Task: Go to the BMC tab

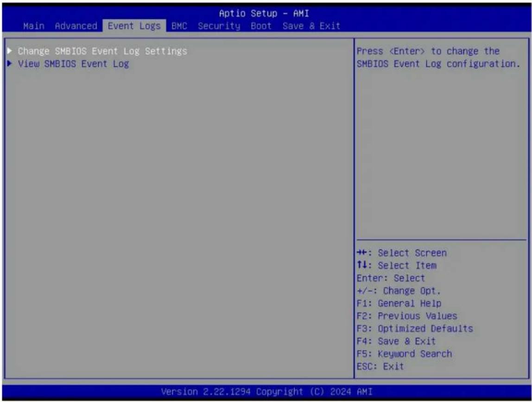Action: pos(179,26)
